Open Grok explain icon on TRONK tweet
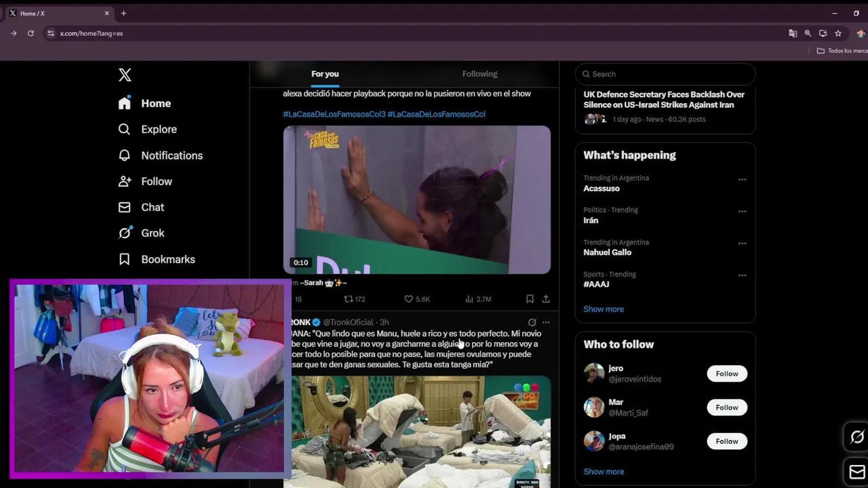Image resolution: width=868 pixels, height=488 pixels. coord(532,323)
